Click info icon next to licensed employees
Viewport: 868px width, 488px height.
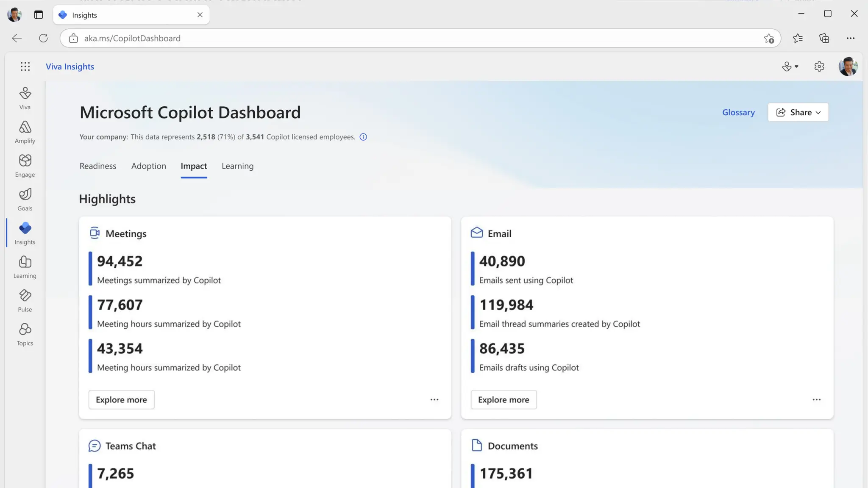363,137
